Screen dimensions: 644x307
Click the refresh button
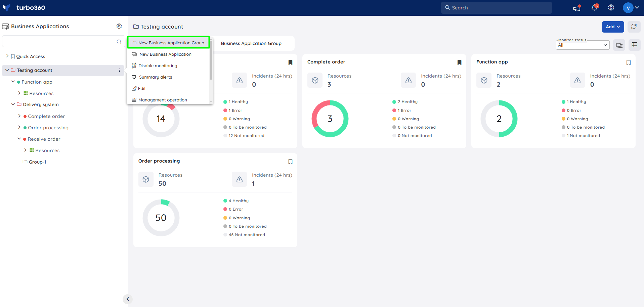tap(634, 27)
